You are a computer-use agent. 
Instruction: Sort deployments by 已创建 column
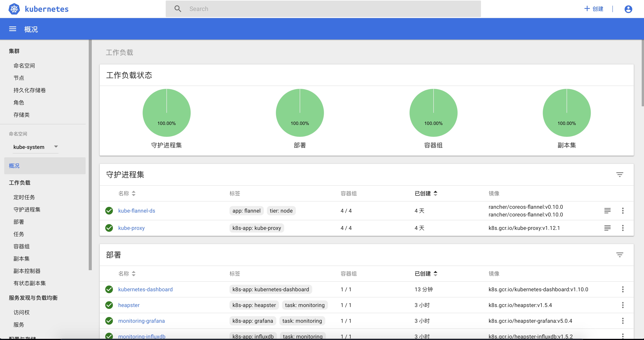(426, 274)
